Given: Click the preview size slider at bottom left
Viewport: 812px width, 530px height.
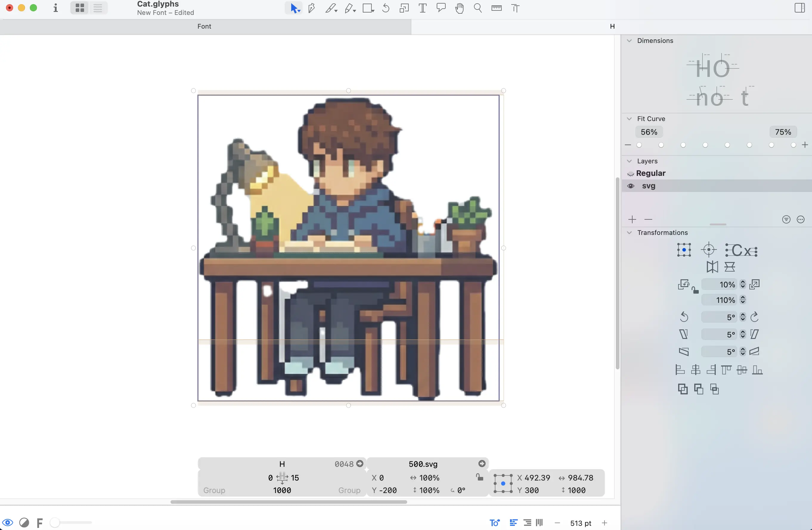Looking at the screenshot, I should (x=71, y=523).
